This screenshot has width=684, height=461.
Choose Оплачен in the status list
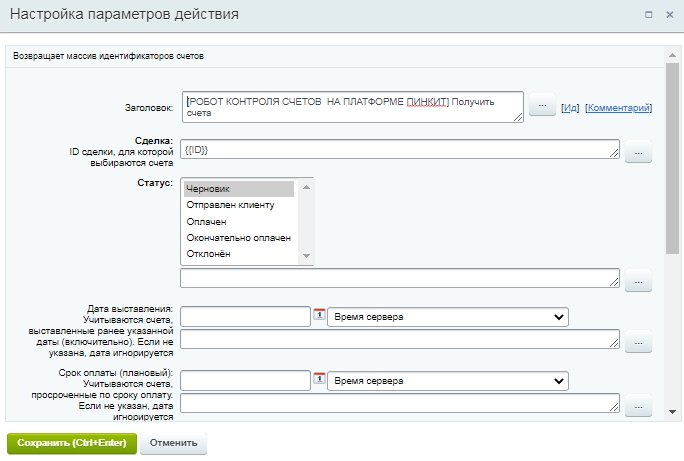pyautogui.click(x=238, y=221)
